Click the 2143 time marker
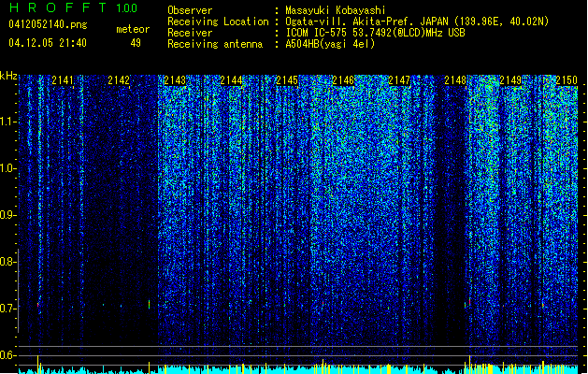 (x=175, y=80)
